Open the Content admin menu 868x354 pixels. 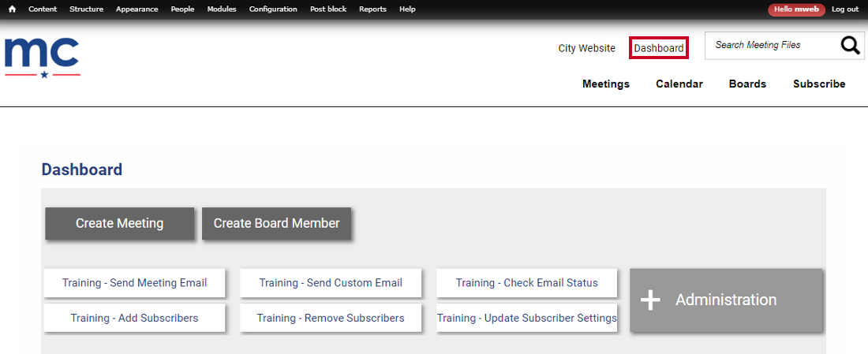42,9
